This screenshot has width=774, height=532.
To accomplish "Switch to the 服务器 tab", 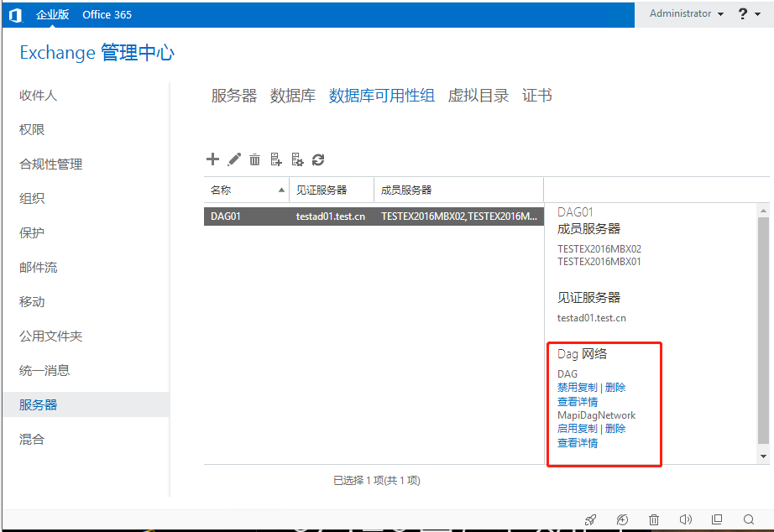I will (234, 96).
